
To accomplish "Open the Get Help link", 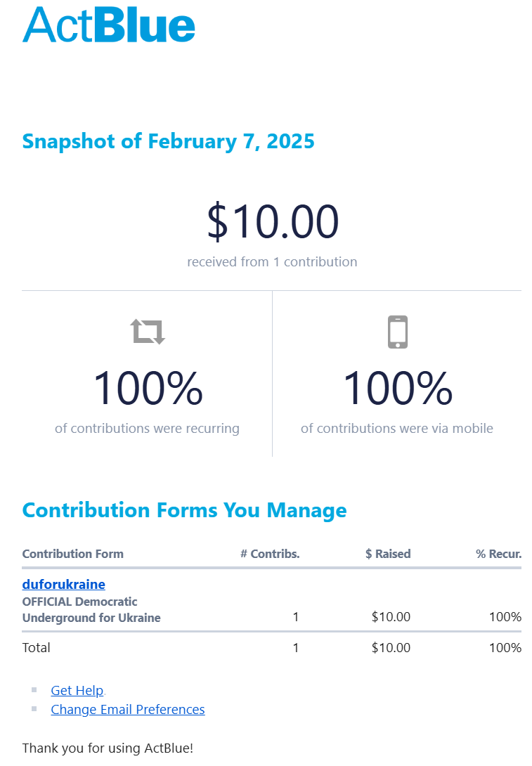I will pyautogui.click(x=77, y=691).
